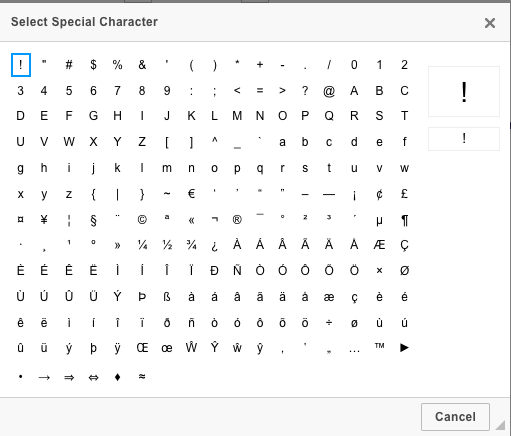Insert the black diamond ♦ symbol
The width and height of the screenshot is (511, 436).
tap(117, 377)
